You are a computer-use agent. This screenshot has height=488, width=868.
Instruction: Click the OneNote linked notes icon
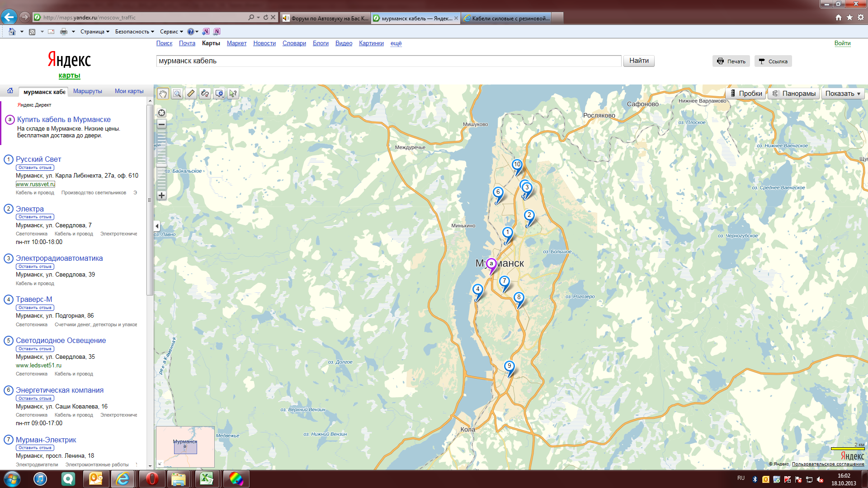pyautogui.click(x=217, y=32)
